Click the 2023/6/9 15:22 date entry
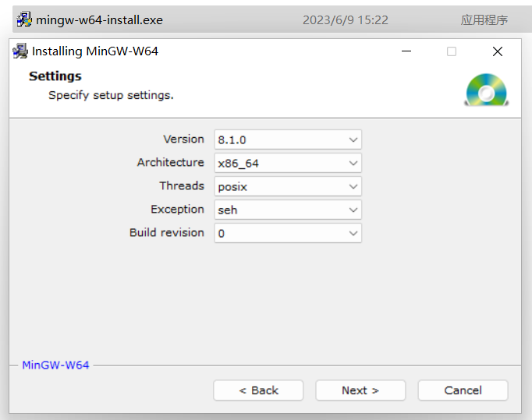Screen dimensions: 532x420 346,20
